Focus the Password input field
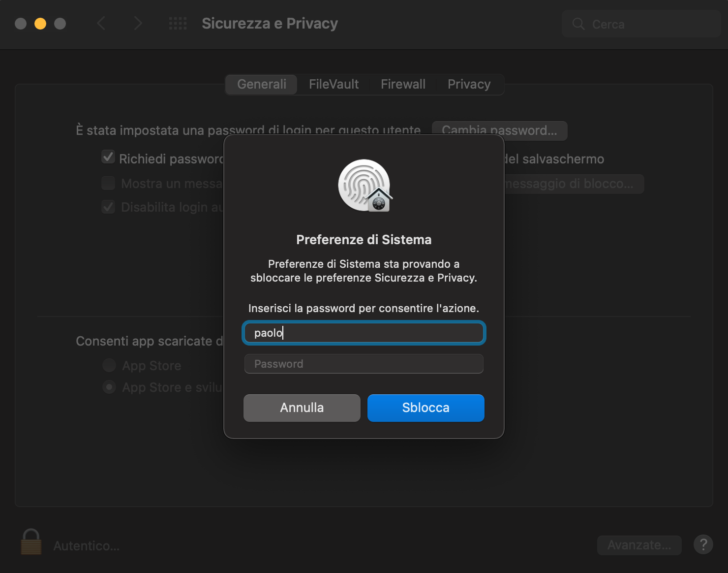Image resolution: width=728 pixels, height=573 pixels. coord(364,364)
